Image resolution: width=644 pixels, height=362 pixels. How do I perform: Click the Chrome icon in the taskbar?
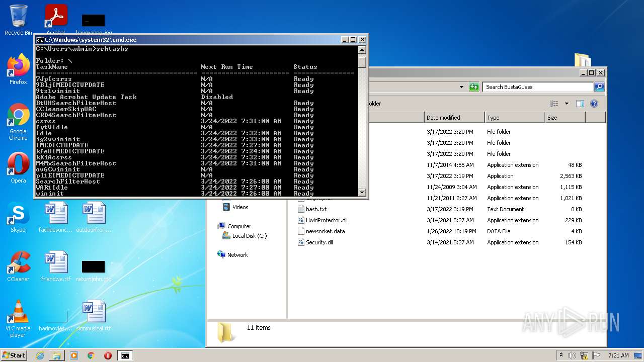click(x=91, y=355)
